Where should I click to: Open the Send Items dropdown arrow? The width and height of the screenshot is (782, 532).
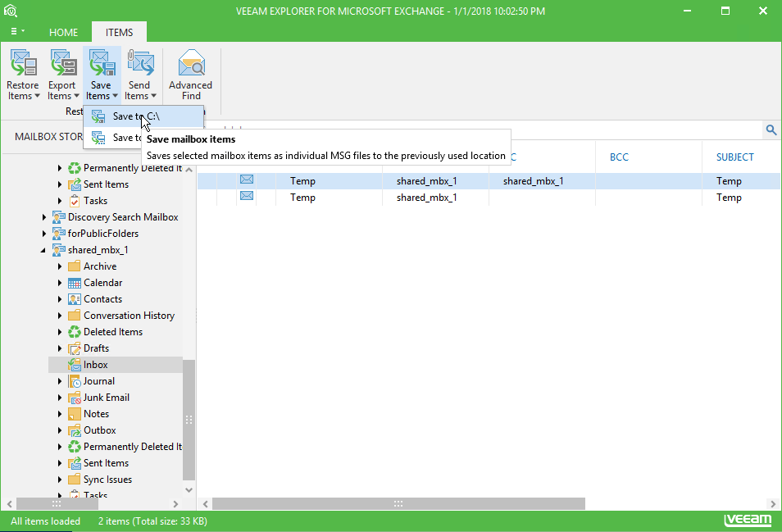153,96
